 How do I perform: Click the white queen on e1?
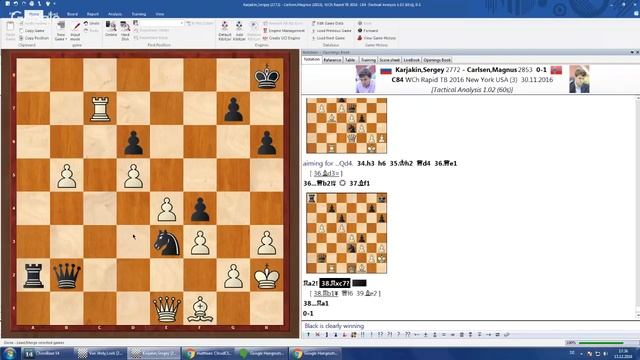pos(167,309)
